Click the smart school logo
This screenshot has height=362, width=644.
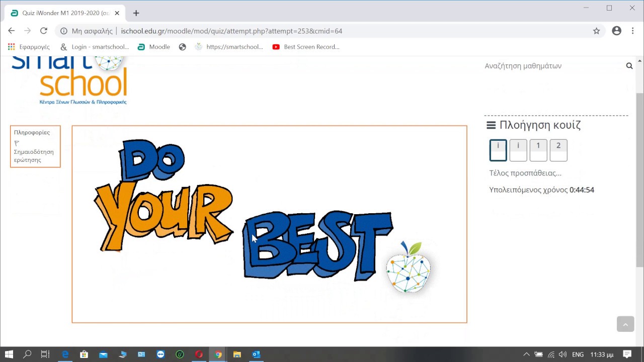click(x=69, y=80)
